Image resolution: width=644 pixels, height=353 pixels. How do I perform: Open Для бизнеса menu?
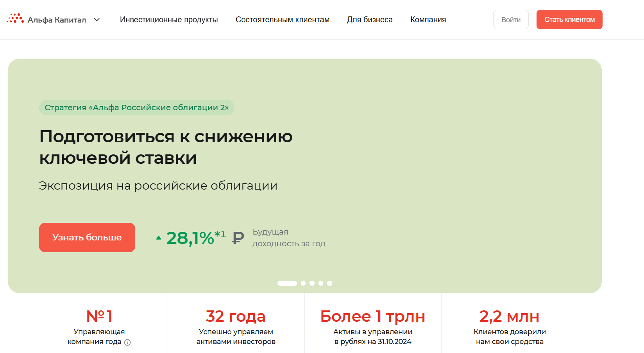pyautogui.click(x=370, y=20)
